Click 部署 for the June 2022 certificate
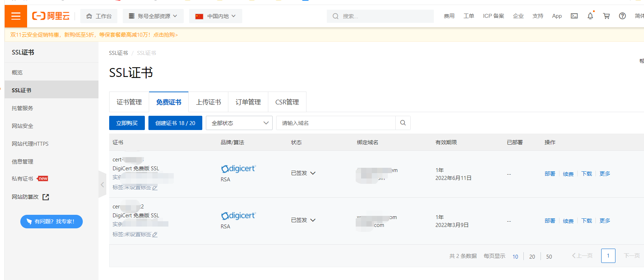Image resolution: width=644 pixels, height=280 pixels. point(550,174)
